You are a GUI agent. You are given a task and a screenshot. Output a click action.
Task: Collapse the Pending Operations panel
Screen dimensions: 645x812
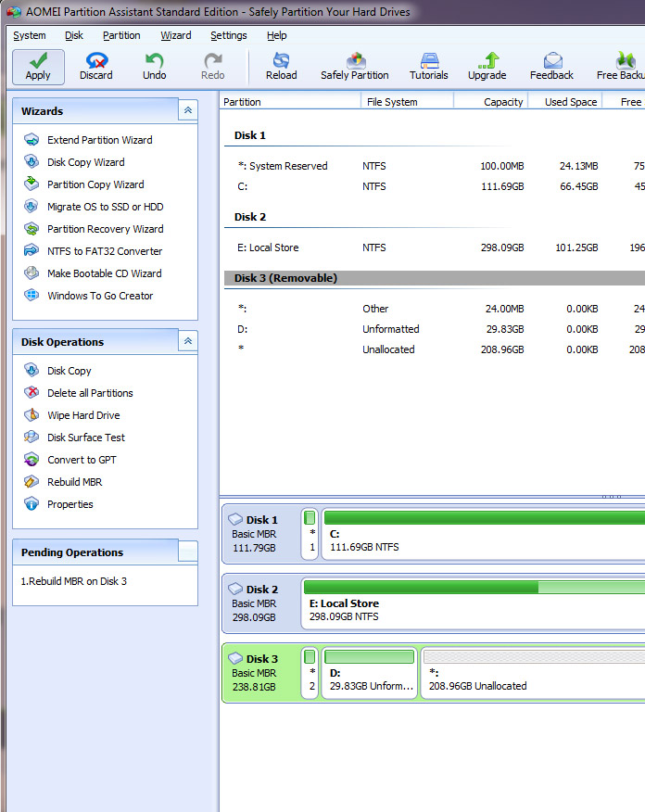[x=187, y=552]
